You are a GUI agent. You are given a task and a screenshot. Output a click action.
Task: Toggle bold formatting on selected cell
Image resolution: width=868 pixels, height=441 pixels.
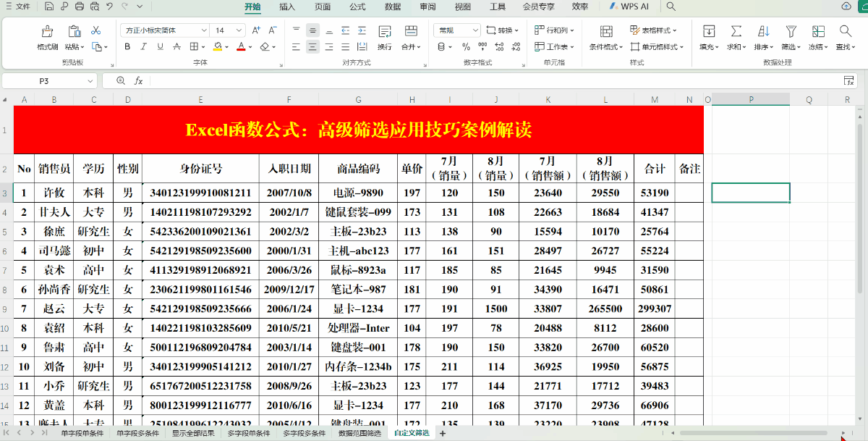(x=127, y=46)
